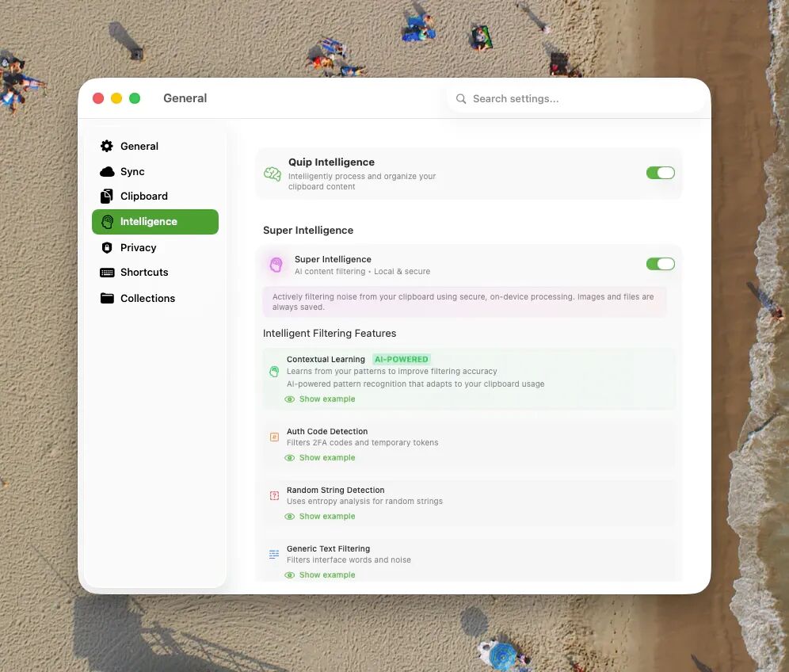Open the General settings section
Viewport: 789px width, 672px height.
155,146
